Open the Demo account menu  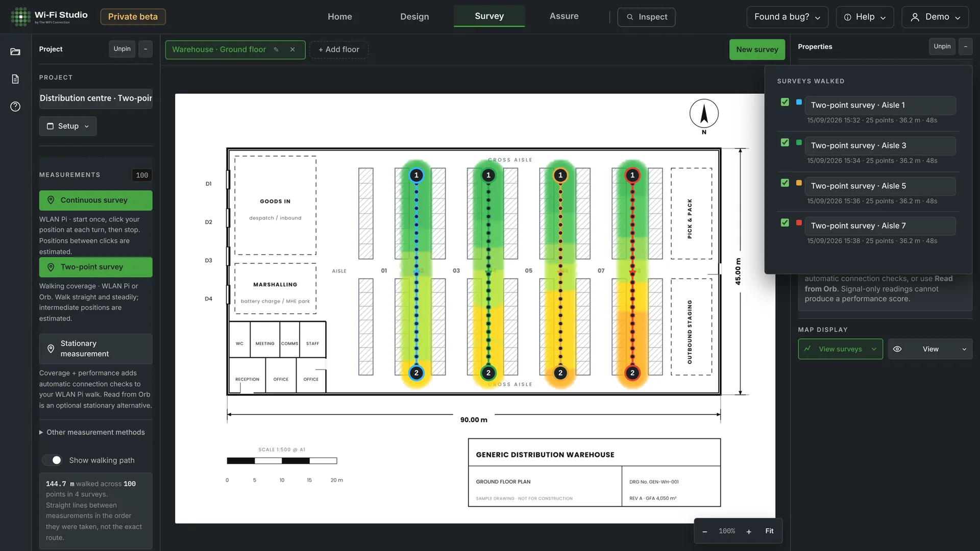click(x=935, y=17)
